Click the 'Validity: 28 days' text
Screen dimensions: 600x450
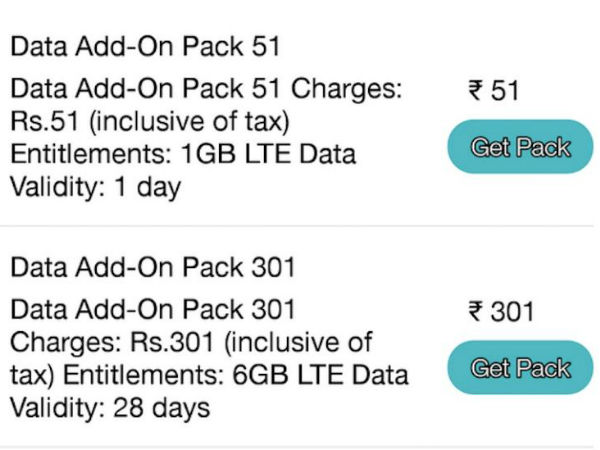[110, 408]
